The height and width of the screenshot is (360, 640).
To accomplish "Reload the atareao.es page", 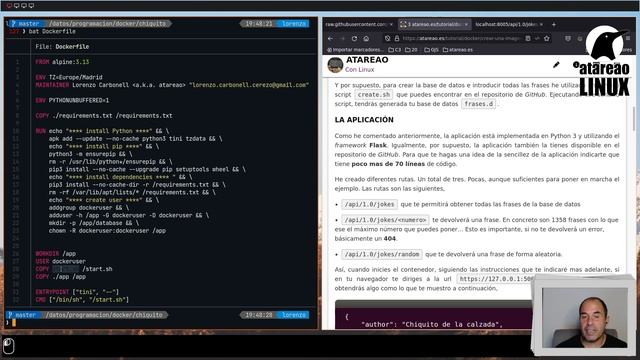I will pyautogui.click(x=354, y=38).
